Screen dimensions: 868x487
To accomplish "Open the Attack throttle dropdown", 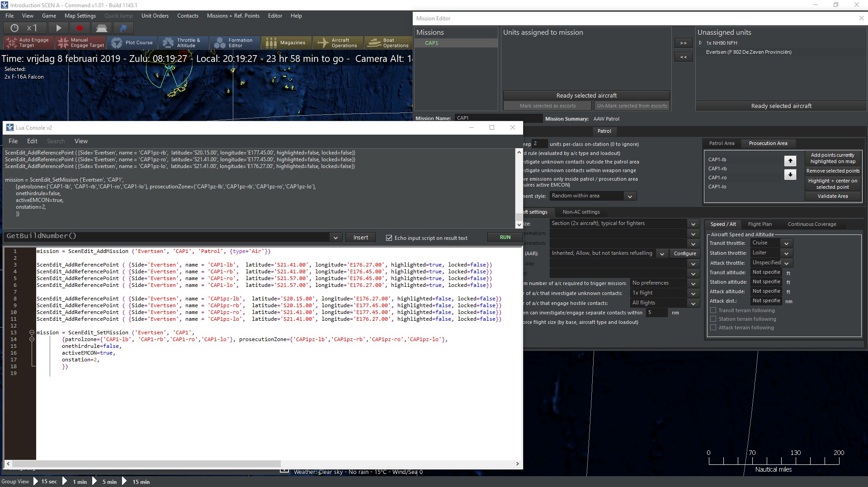I will (787, 263).
